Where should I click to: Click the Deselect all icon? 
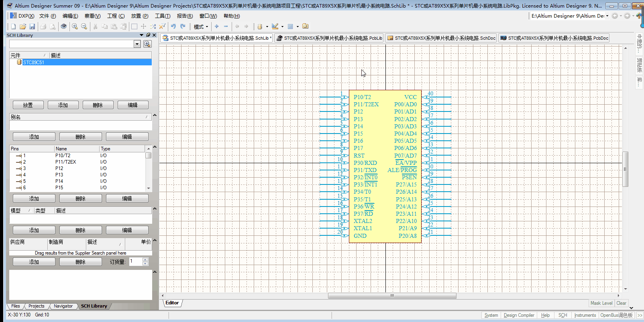click(153, 26)
